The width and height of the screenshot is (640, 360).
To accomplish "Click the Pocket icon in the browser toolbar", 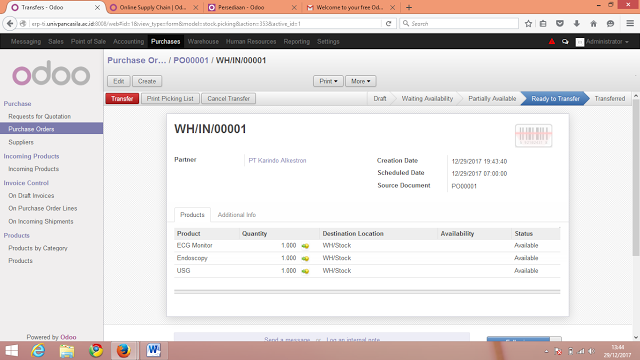I will tap(560, 24).
